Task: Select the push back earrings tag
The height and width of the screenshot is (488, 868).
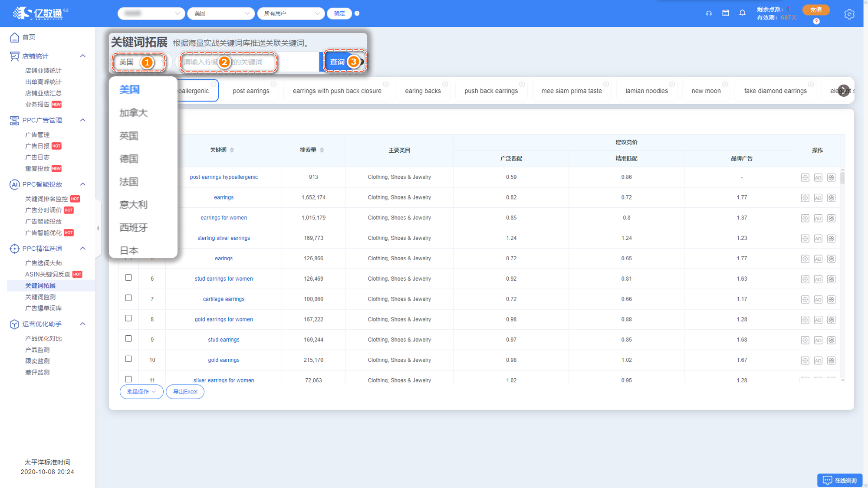Action: (491, 91)
